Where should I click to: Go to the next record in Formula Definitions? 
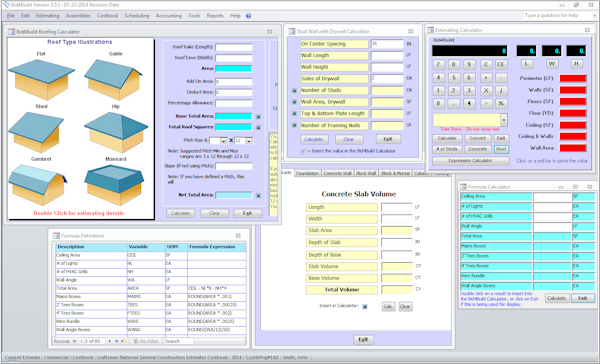point(109,341)
